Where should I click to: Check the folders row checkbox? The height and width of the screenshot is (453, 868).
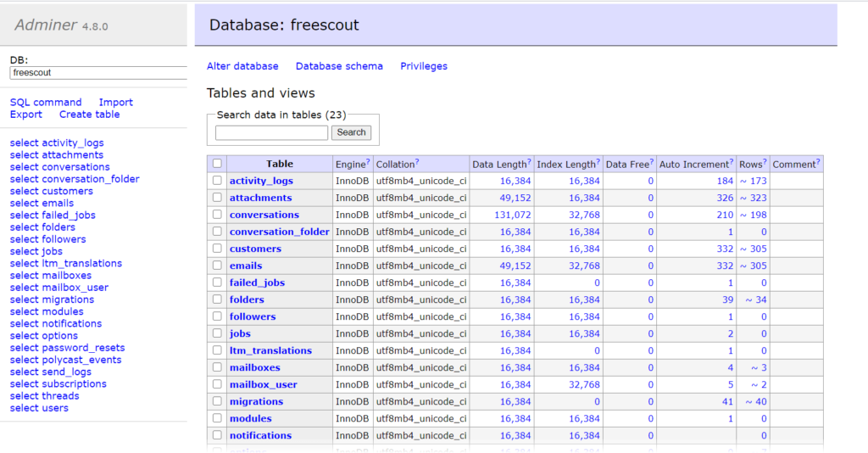click(217, 299)
